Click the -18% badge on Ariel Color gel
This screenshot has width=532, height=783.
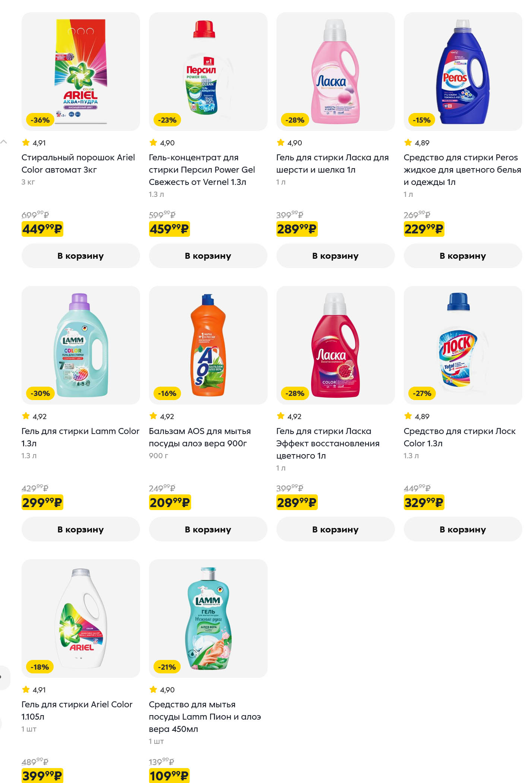tap(40, 667)
